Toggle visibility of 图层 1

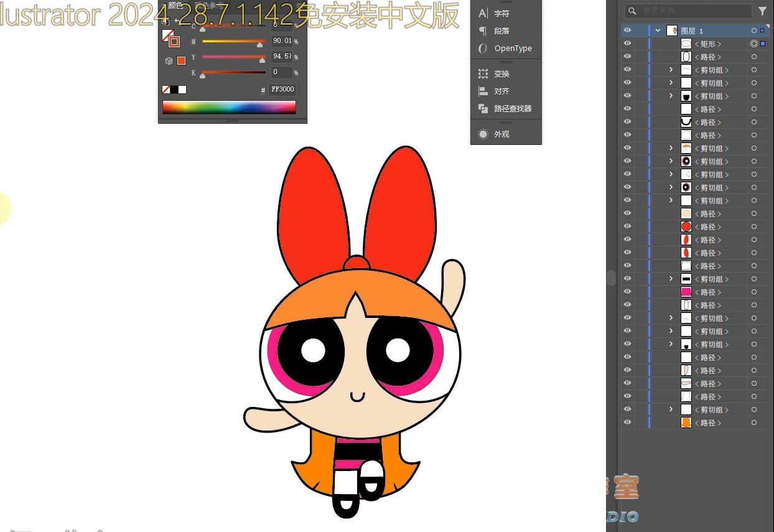coord(627,30)
